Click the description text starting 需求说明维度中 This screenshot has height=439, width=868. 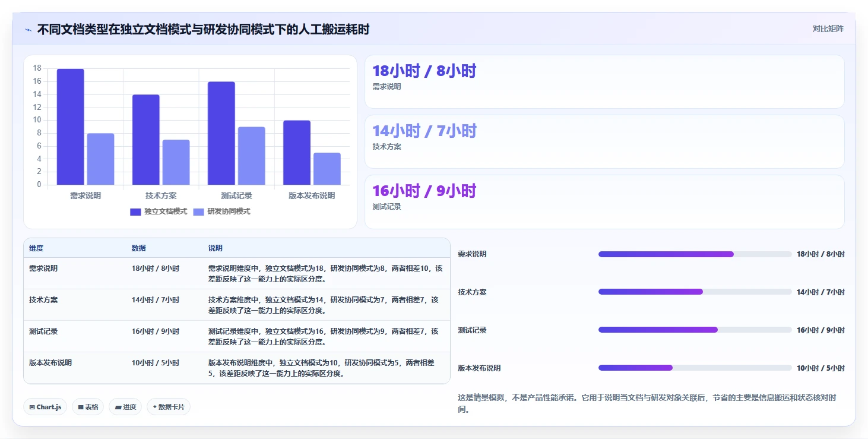[325, 273]
